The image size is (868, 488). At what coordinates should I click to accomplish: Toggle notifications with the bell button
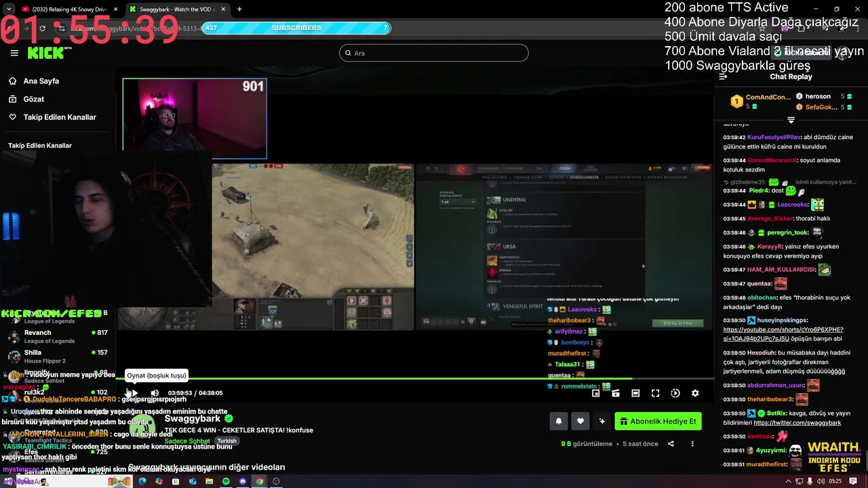[x=559, y=421]
